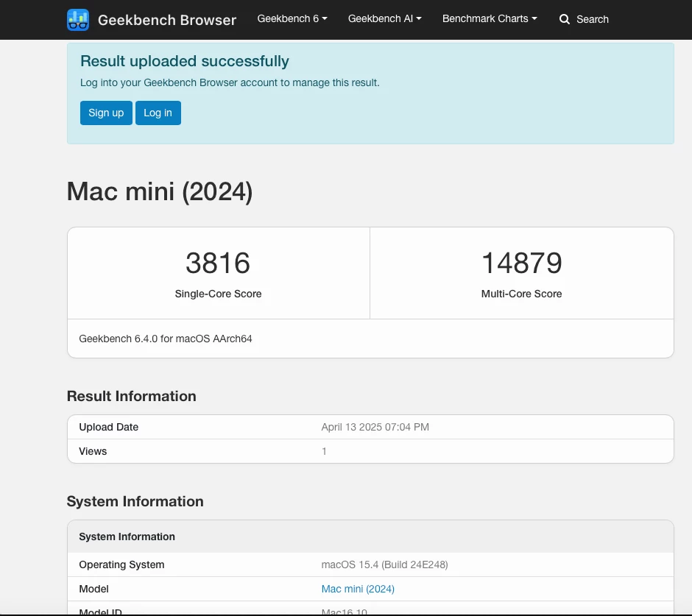Click the Model row label
Image resolution: width=692 pixels, height=616 pixels.
tap(93, 589)
